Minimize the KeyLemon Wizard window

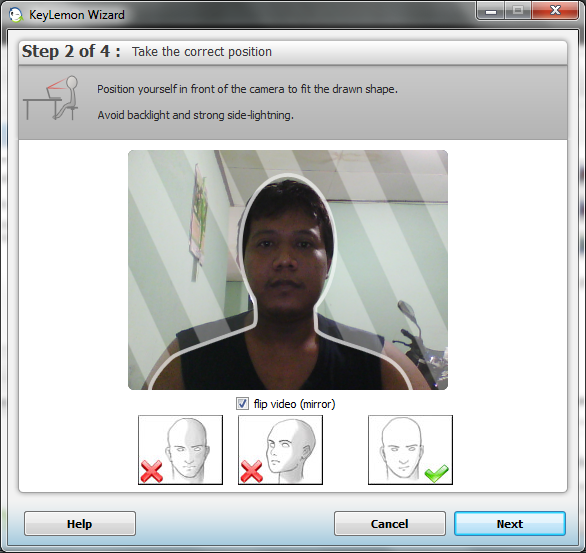(491, 12)
